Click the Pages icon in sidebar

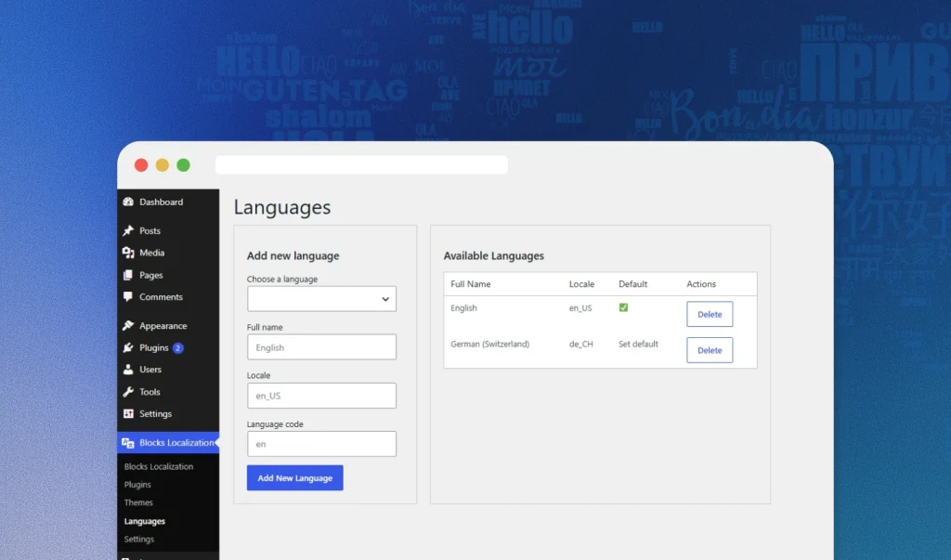click(x=128, y=275)
